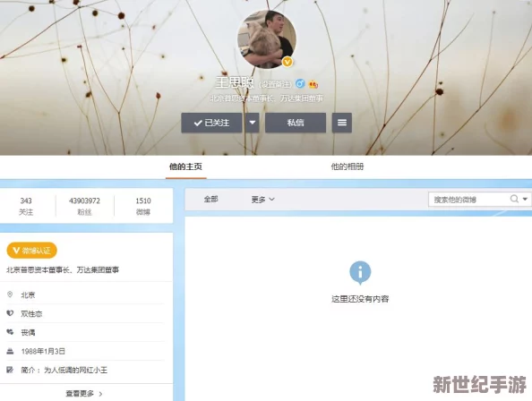Click the birthday cake icon
The width and height of the screenshot is (532, 401).
(10, 351)
